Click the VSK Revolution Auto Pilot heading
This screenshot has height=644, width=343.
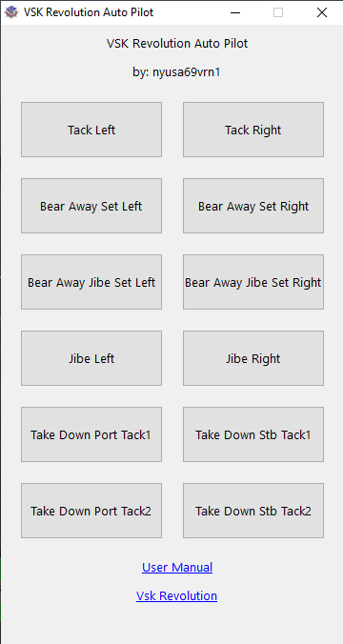[177, 44]
